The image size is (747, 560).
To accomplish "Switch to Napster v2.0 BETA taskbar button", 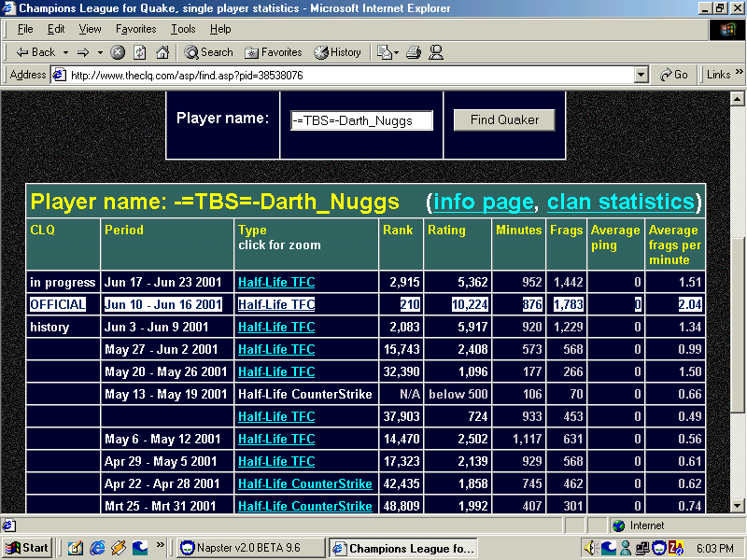I will point(250,548).
